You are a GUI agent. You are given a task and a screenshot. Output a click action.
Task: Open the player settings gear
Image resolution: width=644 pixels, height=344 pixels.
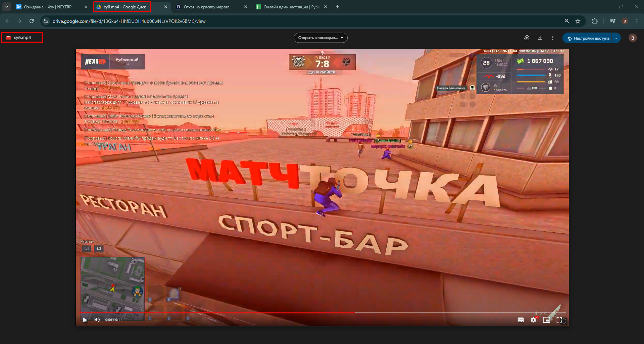(533, 320)
